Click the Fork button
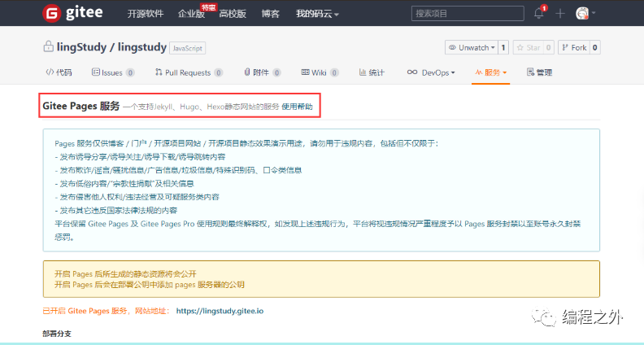The height and width of the screenshot is (345, 644). [x=574, y=48]
